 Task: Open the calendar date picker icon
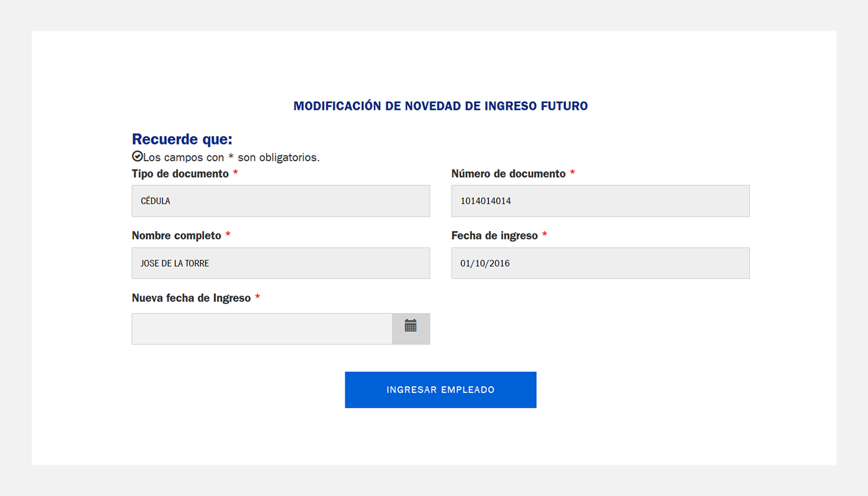tap(410, 326)
